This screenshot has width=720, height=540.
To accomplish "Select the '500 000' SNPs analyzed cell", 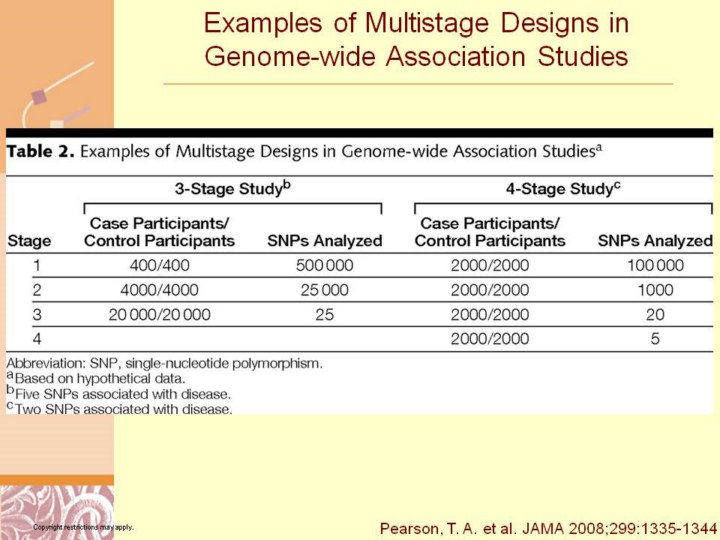I will pyautogui.click(x=323, y=266).
